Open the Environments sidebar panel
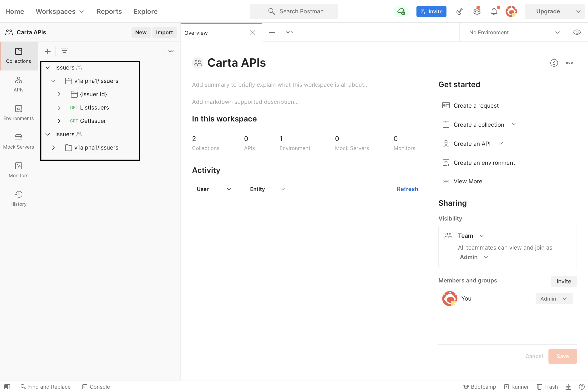 (x=19, y=113)
